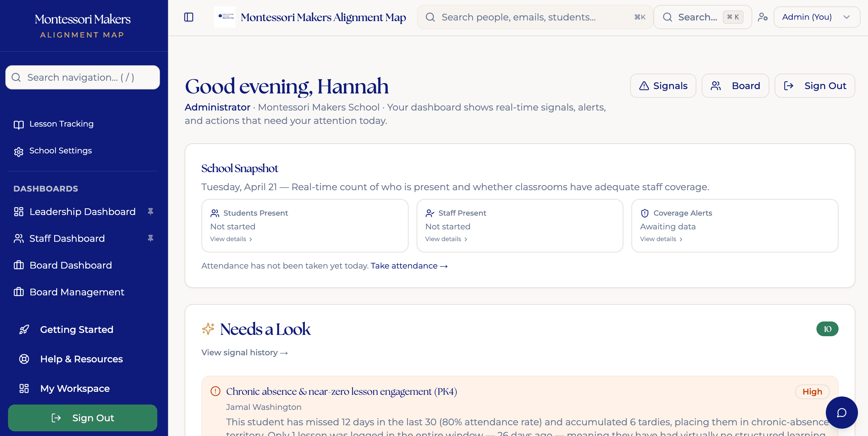Image resolution: width=868 pixels, height=436 pixels.
Task: Click the Take attendance link
Action: pos(409,266)
